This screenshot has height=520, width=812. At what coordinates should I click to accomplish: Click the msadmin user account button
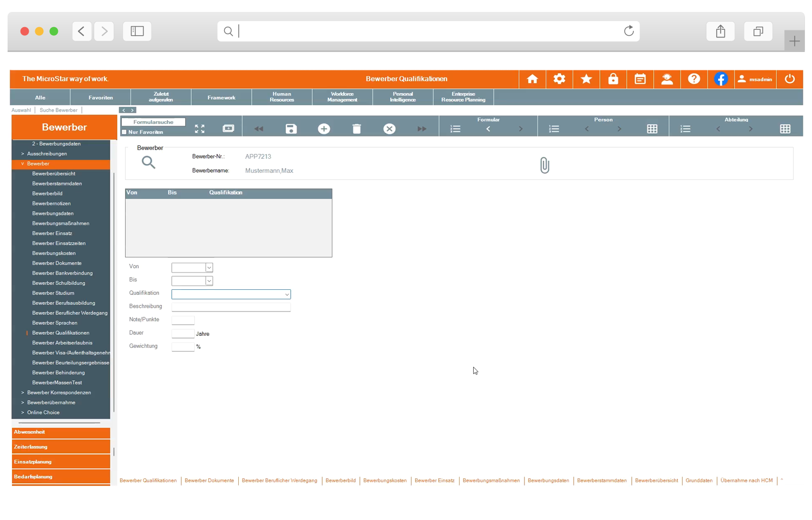coord(755,79)
